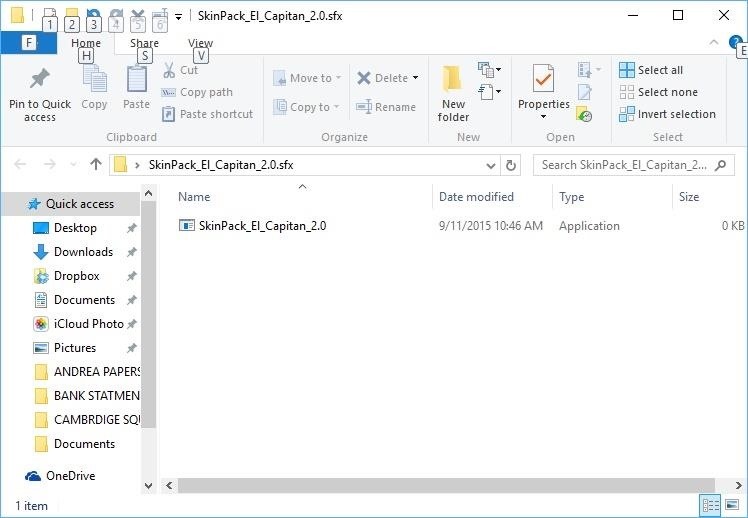
Task: Open the Delete dropdown arrow
Action: 415,78
